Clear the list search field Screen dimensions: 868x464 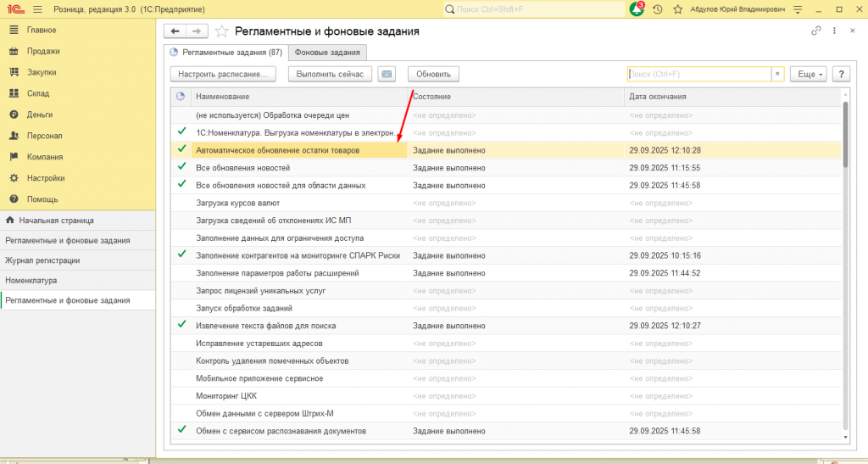point(777,74)
